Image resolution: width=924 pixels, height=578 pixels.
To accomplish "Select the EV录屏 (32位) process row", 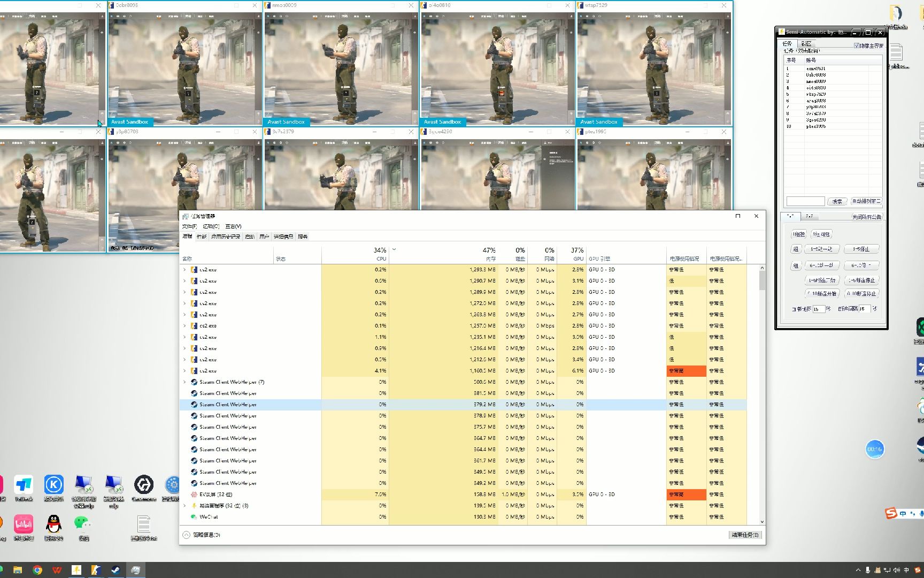I will pyautogui.click(x=463, y=495).
